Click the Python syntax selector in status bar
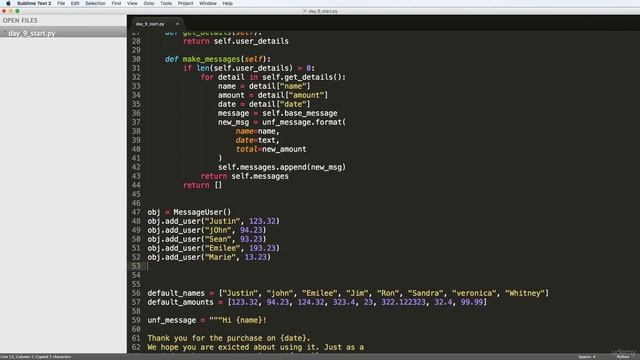The width and height of the screenshot is (640, 360). 623,357
